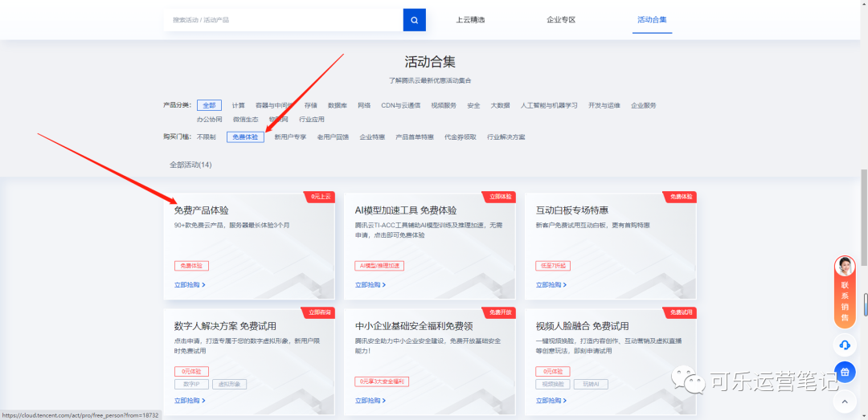Viewport: 868px width, 420px height.
Task: Select the 新用户专享 threshold filter
Action: (x=290, y=137)
